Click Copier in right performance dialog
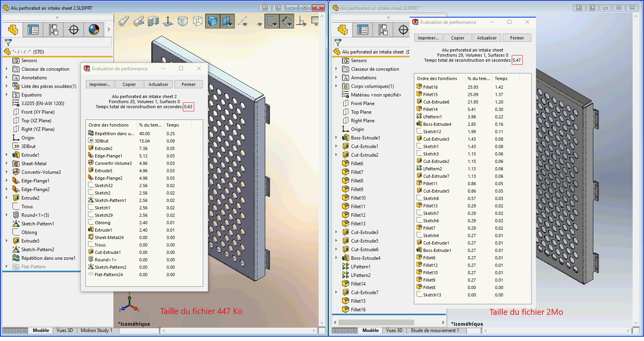Viewport: 644px width, 341px height. [458, 38]
